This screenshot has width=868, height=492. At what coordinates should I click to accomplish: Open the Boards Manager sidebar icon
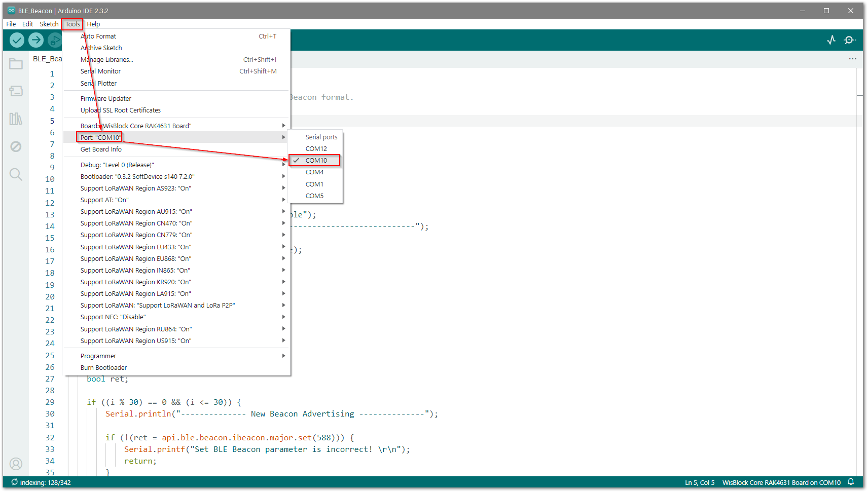[x=16, y=91]
